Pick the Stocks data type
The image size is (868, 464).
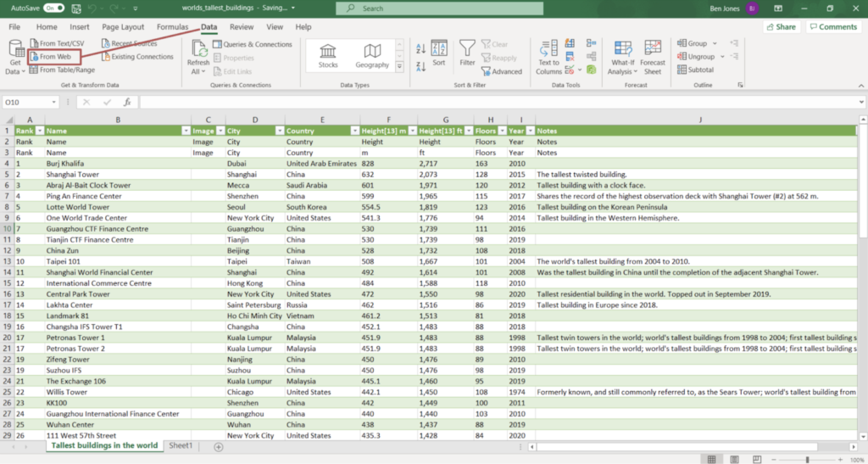click(328, 56)
